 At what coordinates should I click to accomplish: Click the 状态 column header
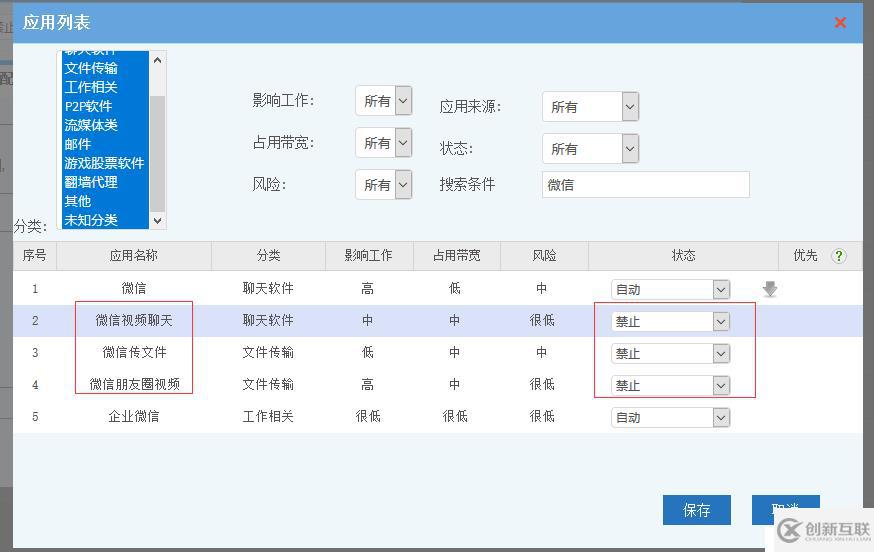pyautogui.click(x=683, y=256)
